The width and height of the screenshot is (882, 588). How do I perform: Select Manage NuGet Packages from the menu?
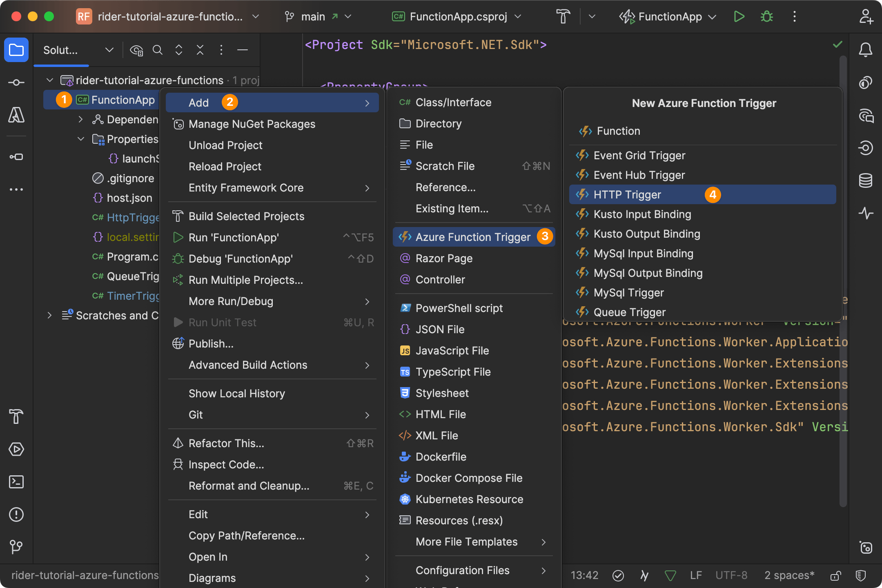tap(252, 124)
